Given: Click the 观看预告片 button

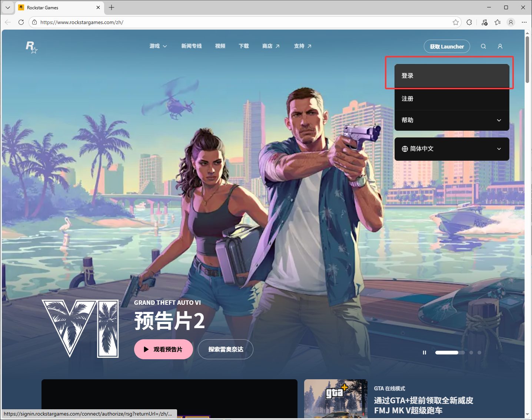Looking at the screenshot, I should coord(163,349).
